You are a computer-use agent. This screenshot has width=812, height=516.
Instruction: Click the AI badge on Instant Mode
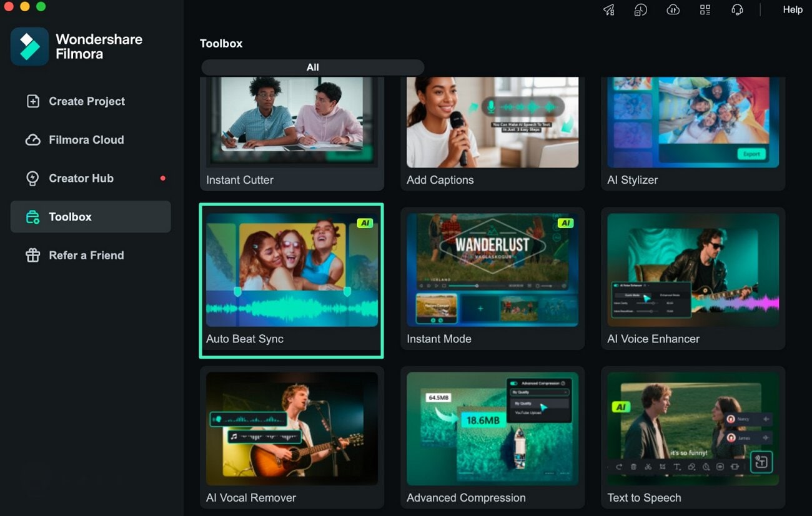point(565,223)
